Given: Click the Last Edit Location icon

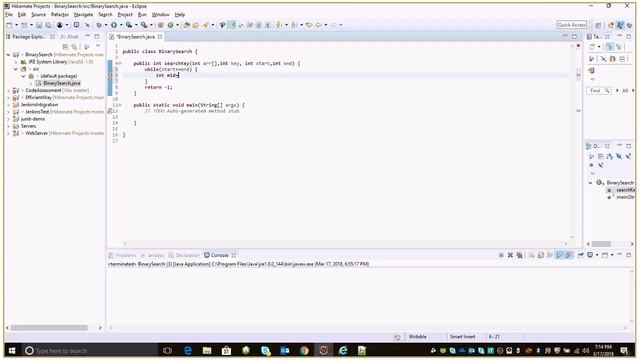Looking at the screenshot, I should (x=309, y=25).
